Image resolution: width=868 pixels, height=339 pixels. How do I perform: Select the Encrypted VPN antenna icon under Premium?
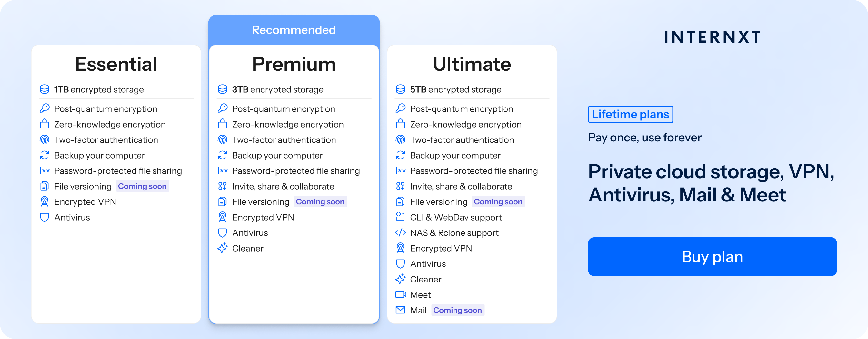222,217
